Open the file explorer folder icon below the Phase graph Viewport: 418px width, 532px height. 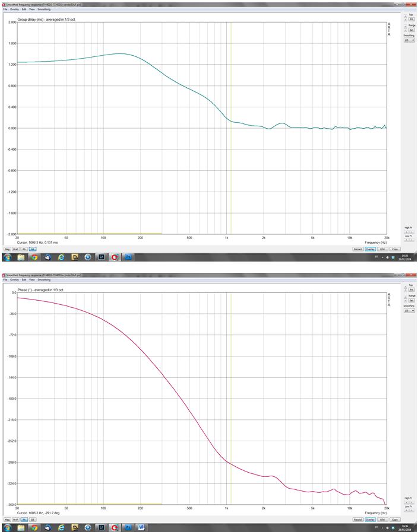pyautogui.click(x=21, y=528)
